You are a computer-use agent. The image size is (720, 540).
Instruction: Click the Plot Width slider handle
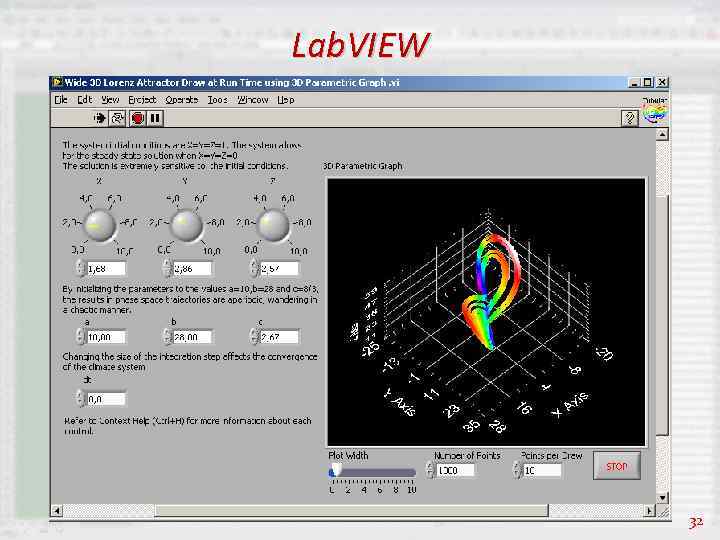(336, 470)
